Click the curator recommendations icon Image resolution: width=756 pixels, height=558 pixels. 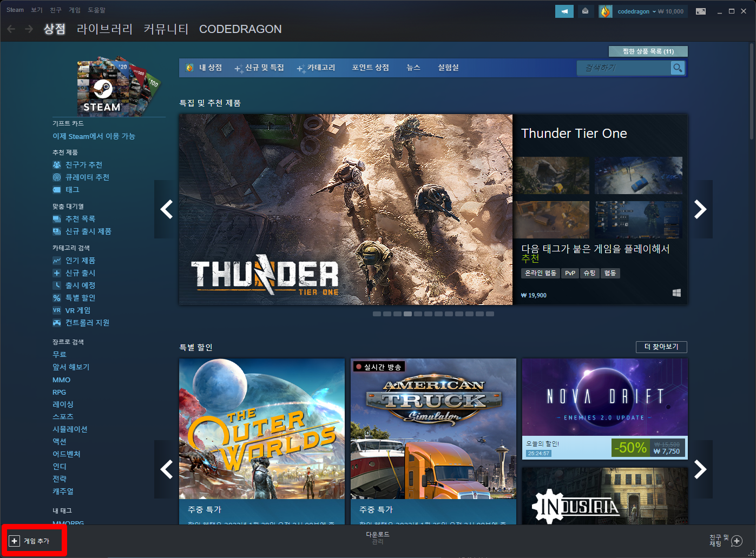point(57,177)
